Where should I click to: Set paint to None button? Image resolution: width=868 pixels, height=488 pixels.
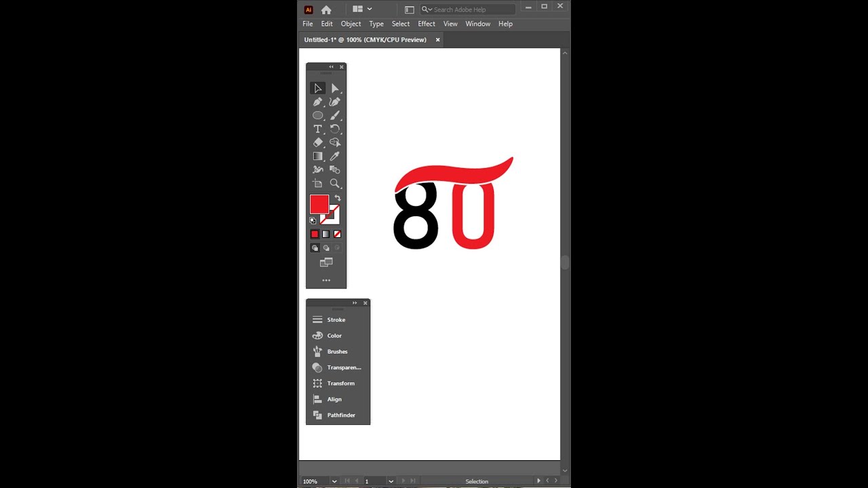click(x=337, y=234)
